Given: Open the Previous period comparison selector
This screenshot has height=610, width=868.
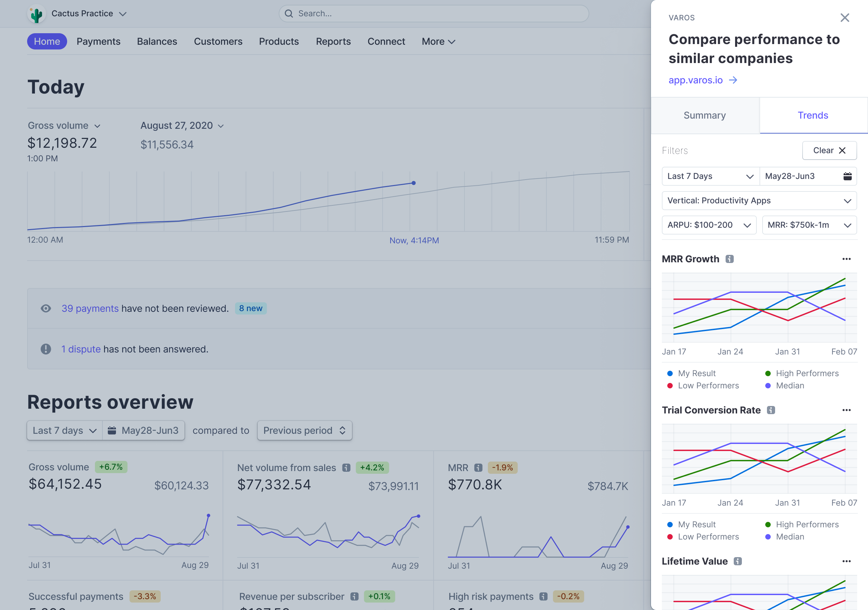Looking at the screenshot, I should click(304, 430).
